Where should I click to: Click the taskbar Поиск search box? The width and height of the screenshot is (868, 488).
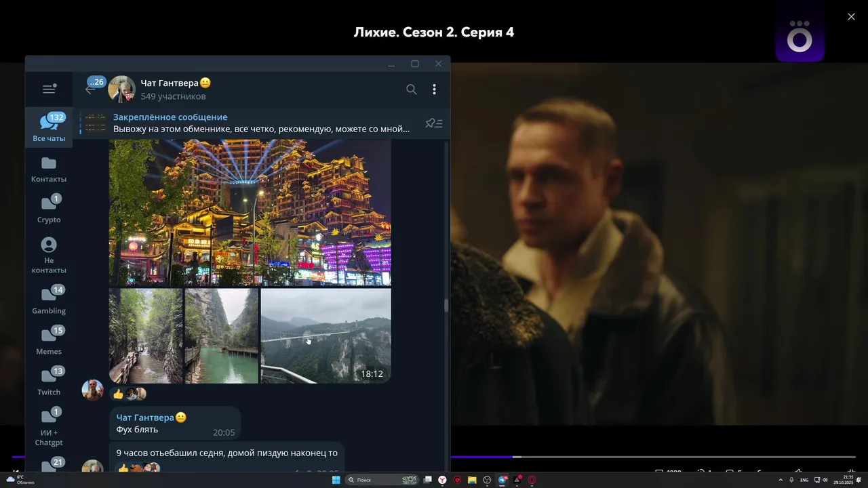coord(382,480)
